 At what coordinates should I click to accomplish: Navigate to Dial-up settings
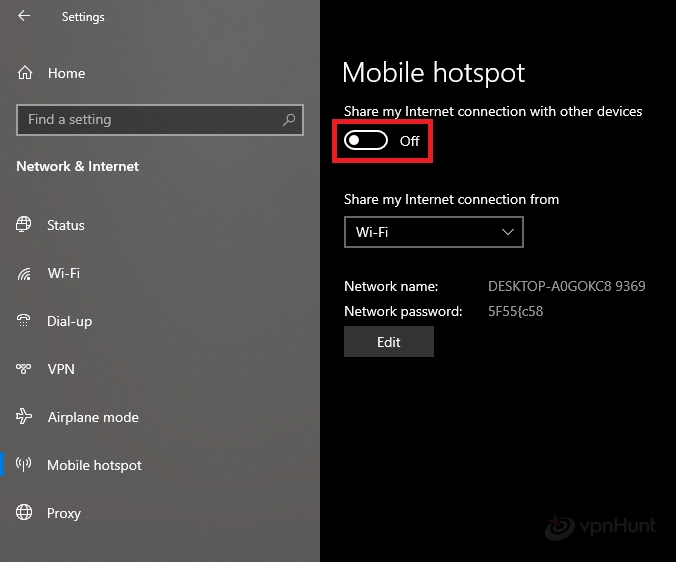click(x=69, y=322)
